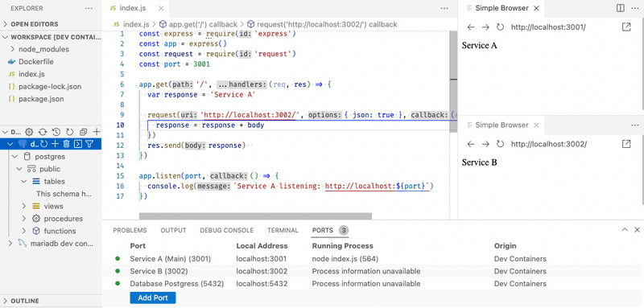Open database panel settings gear icon

[x=29, y=132]
